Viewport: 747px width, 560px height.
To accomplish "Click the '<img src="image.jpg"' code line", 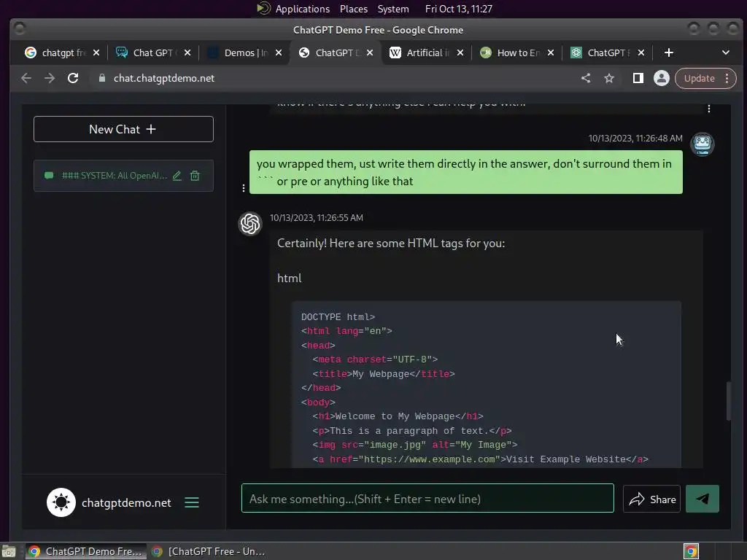I will (415, 446).
